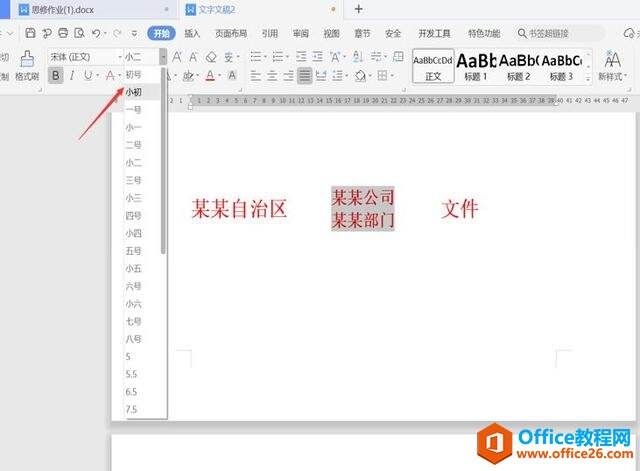Apply the red font color A
This screenshot has width=640, height=471.
pyautogui.click(x=210, y=76)
